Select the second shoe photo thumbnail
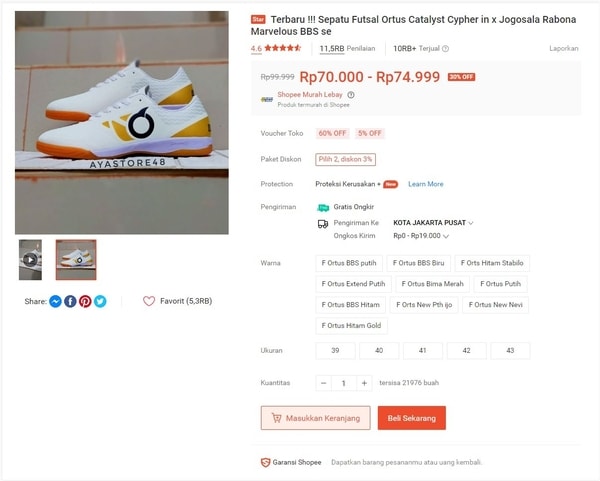 point(76,260)
